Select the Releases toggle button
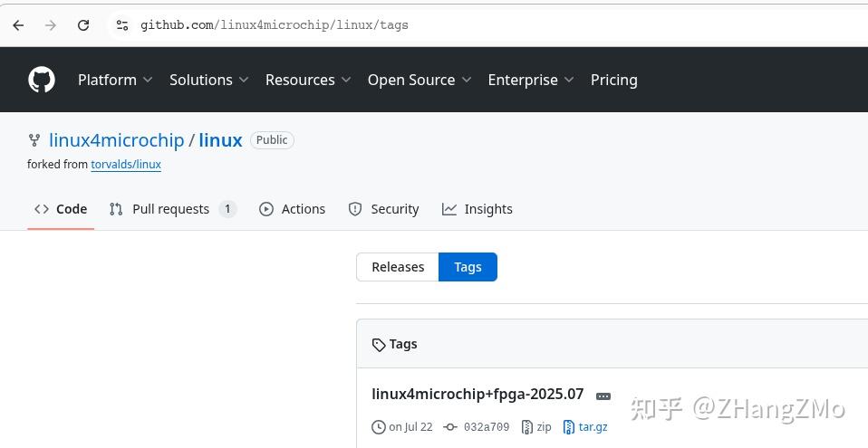Image resolution: width=868 pixels, height=448 pixels. coord(398,267)
